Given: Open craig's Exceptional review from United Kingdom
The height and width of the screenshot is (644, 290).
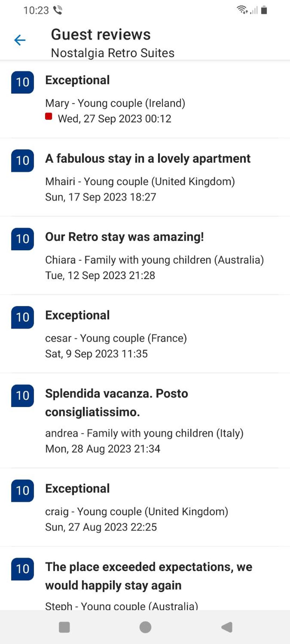Looking at the screenshot, I should [x=145, y=507].
